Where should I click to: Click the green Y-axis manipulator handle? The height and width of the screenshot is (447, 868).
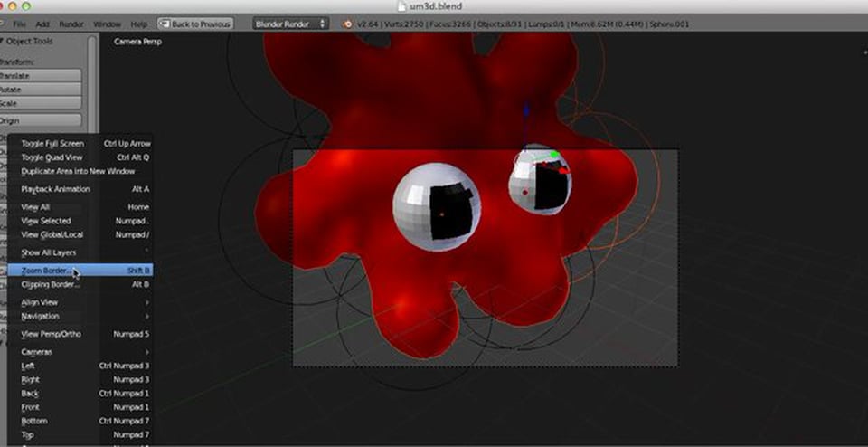[x=554, y=154]
